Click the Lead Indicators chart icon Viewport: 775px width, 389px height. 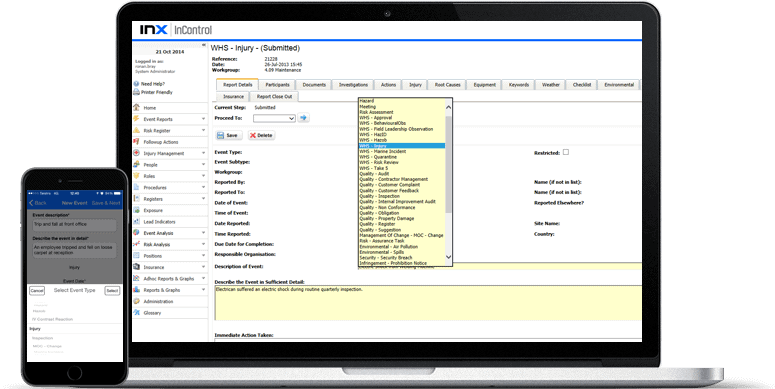[x=137, y=221]
